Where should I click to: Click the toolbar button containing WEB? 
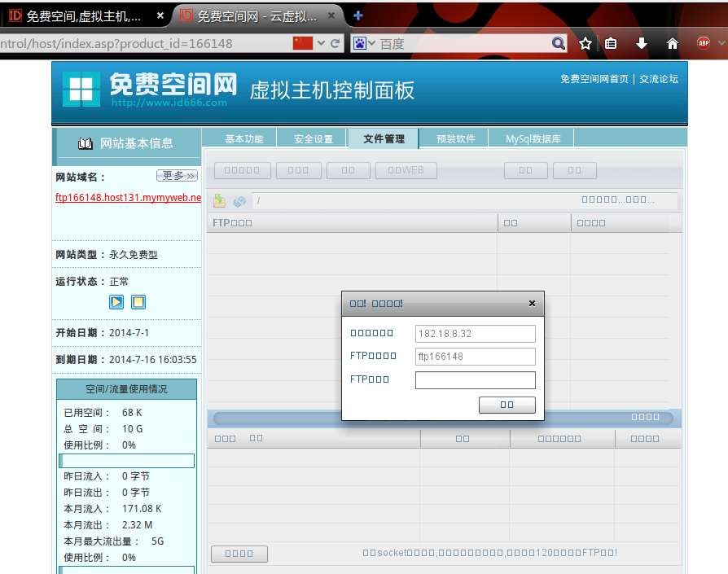coord(406,170)
